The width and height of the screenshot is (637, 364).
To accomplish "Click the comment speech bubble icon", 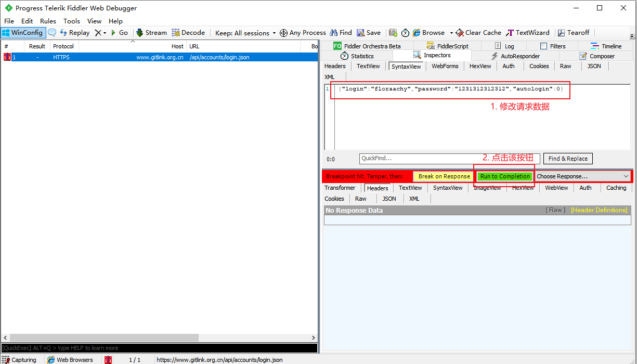I will (x=52, y=32).
